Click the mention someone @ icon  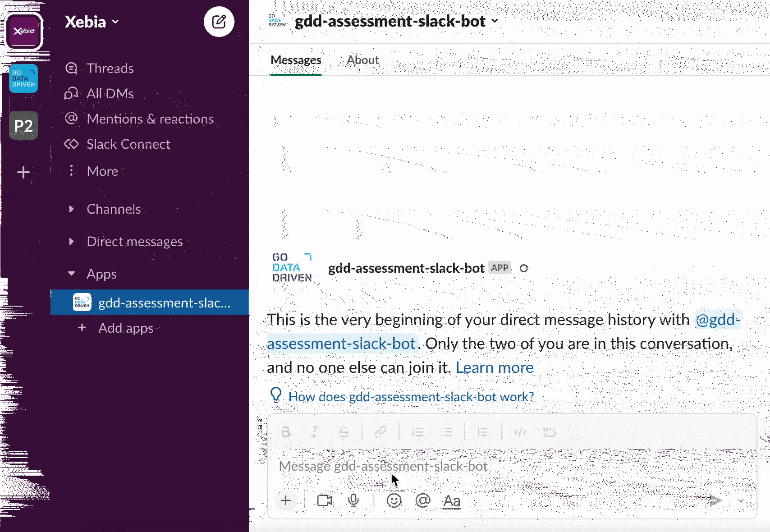point(423,500)
